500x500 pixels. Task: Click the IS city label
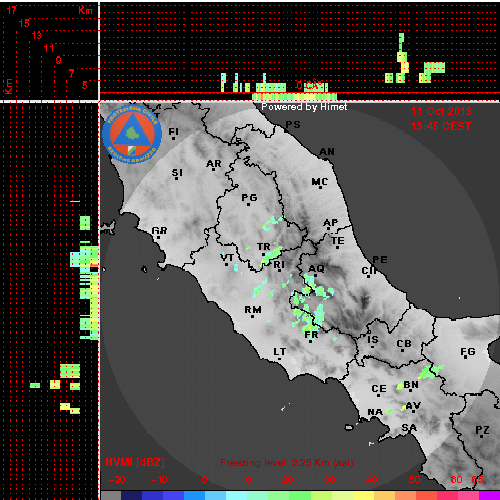coord(373,340)
